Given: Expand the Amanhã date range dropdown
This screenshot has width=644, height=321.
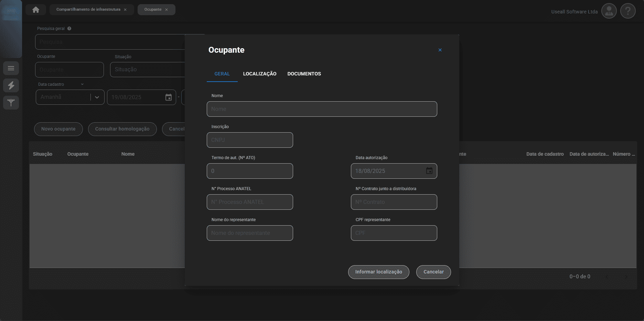Looking at the screenshot, I should click(97, 97).
